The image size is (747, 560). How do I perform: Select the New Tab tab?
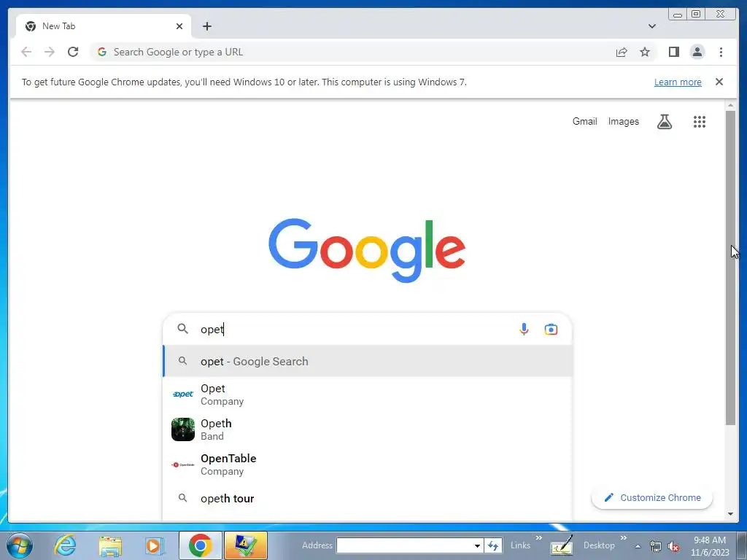pos(104,26)
